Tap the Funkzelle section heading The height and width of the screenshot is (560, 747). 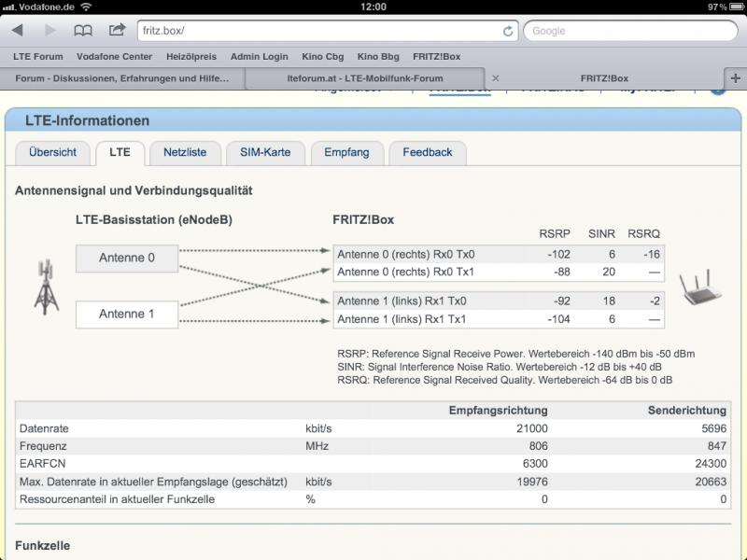[42, 546]
